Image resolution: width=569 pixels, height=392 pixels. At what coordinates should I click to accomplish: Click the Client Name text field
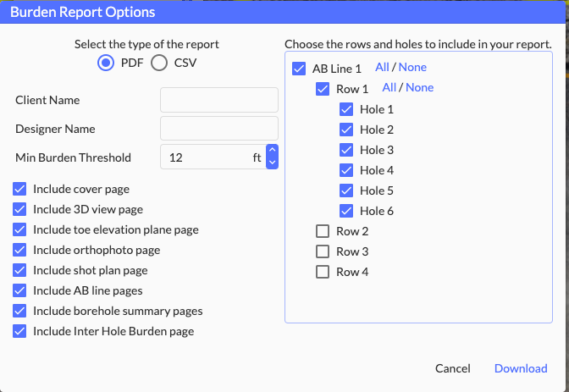tap(219, 100)
